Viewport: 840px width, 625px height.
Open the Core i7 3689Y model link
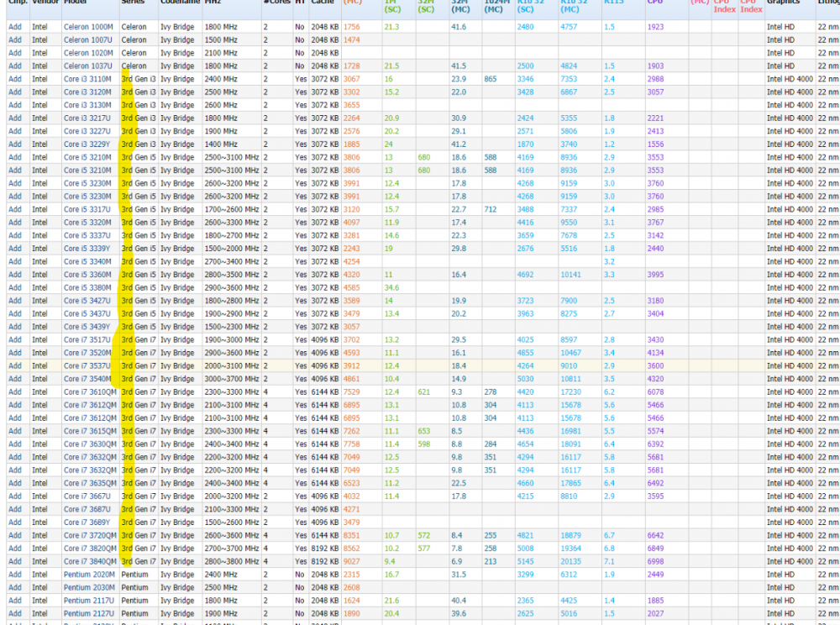87,523
